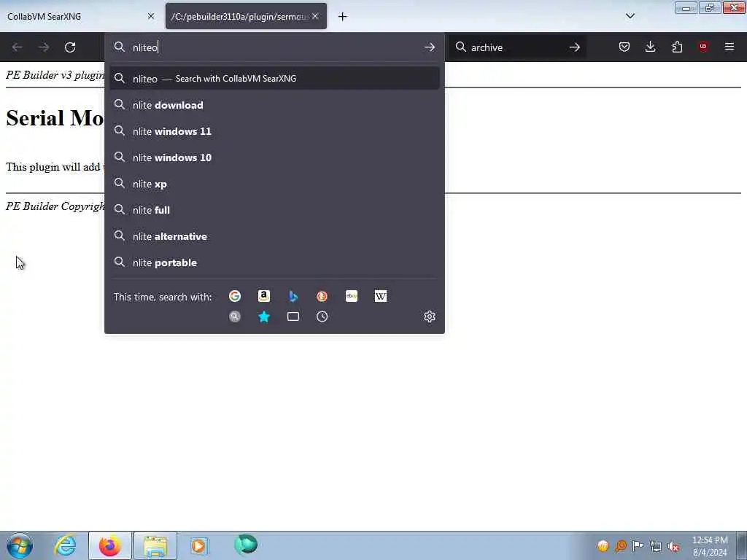
Task: Open Windows Media Player from the taskbar
Action: click(198, 545)
